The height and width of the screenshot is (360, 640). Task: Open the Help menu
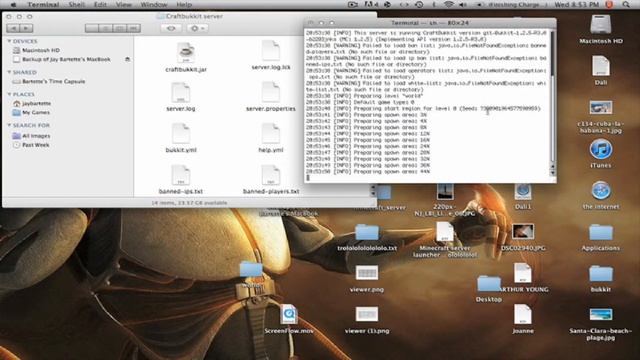point(184,4)
